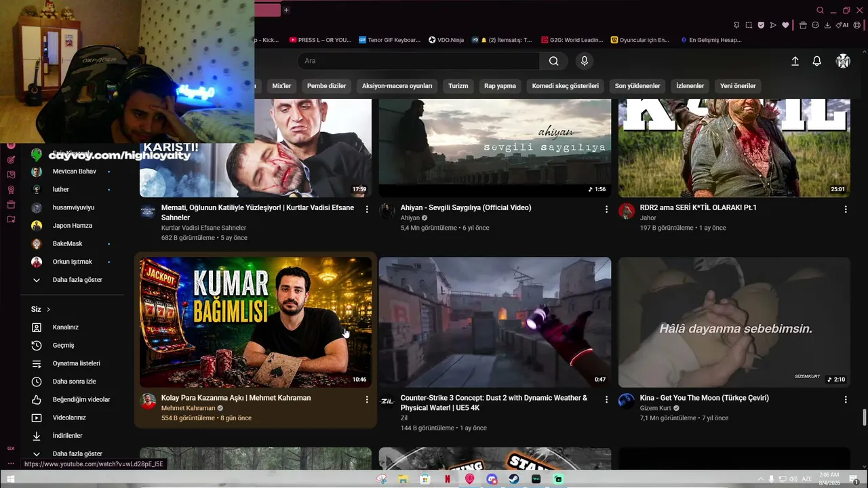
Task: Click the YouTube Ara search field
Action: [x=418, y=61]
